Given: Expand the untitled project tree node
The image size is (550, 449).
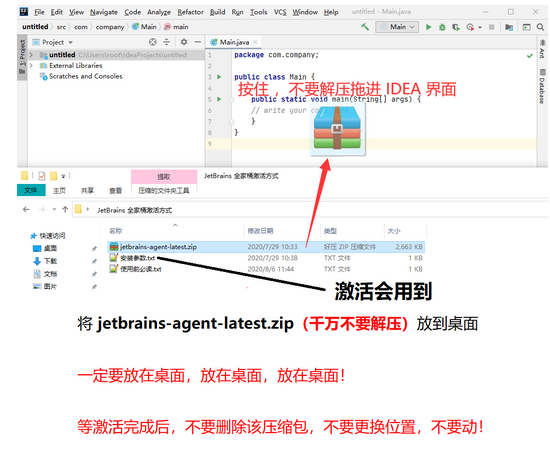Looking at the screenshot, I should (x=31, y=55).
